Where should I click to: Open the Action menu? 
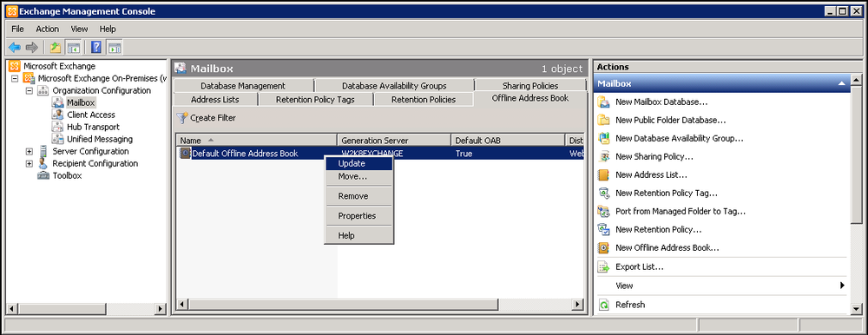(47, 29)
